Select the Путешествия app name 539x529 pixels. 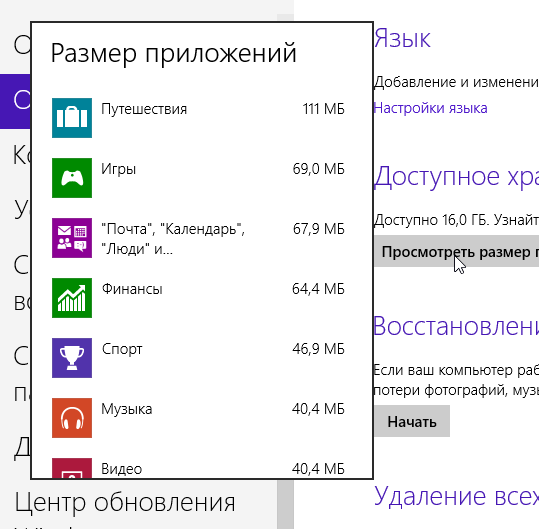[x=144, y=109]
